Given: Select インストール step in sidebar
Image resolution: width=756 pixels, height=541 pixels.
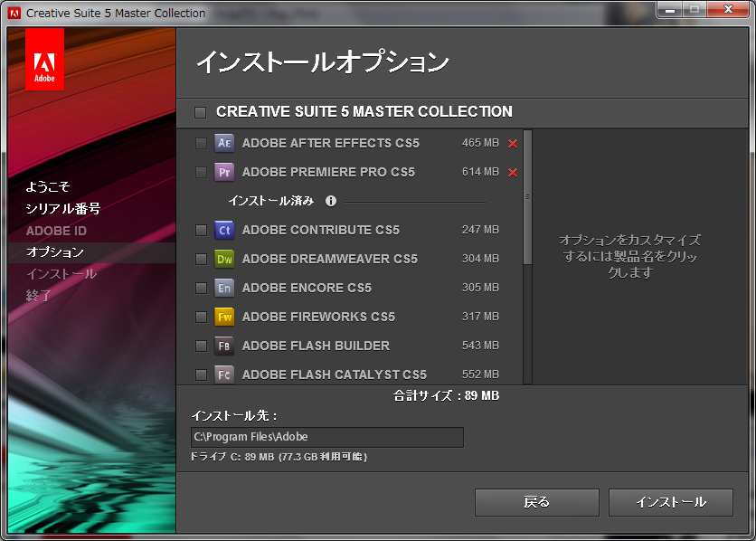Looking at the screenshot, I should pos(61,274).
